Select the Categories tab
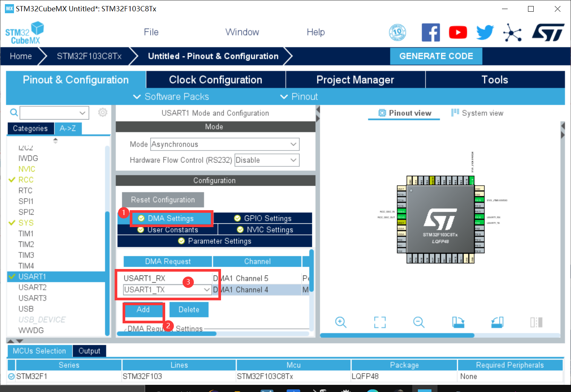This screenshot has width=571, height=392. pos(31,128)
